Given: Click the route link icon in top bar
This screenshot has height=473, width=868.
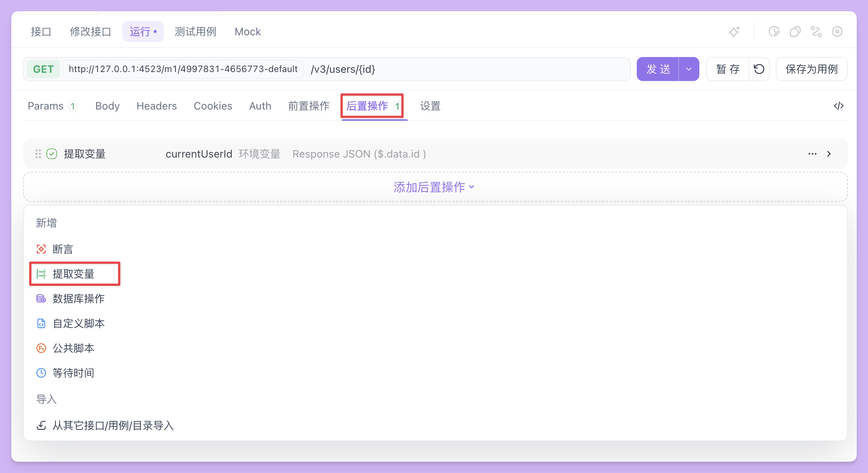Looking at the screenshot, I should point(816,32).
